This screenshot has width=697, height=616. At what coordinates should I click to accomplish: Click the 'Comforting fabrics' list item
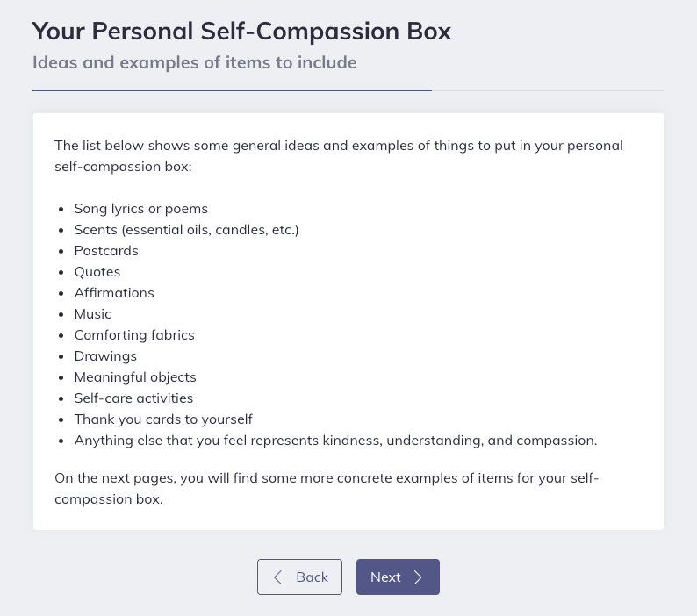pos(134,334)
